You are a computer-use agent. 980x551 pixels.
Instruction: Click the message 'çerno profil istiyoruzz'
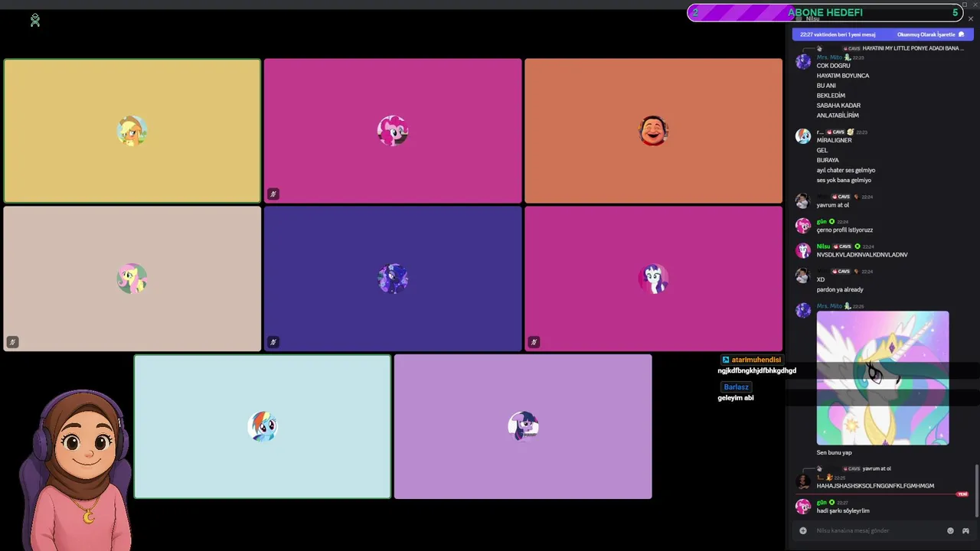pyautogui.click(x=844, y=230)
